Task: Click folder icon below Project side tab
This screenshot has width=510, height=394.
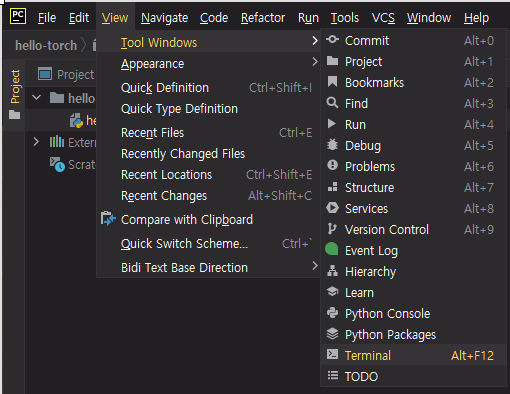Action: coord(15,115)
